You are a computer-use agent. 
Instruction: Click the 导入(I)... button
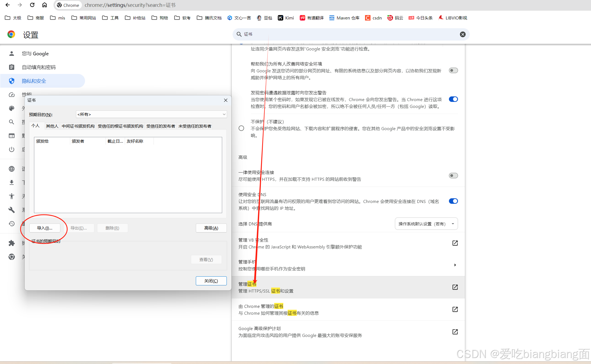click(x=45, y=228)
